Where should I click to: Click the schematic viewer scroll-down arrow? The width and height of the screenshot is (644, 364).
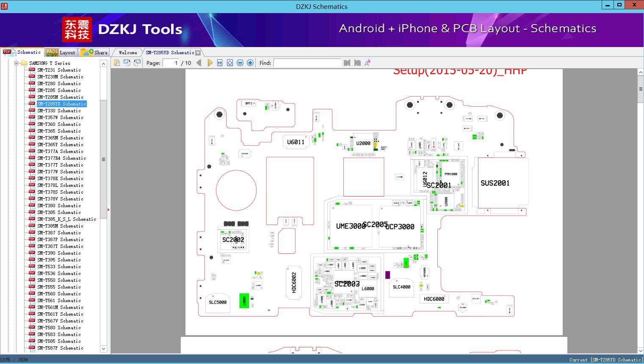pos(640,350)
